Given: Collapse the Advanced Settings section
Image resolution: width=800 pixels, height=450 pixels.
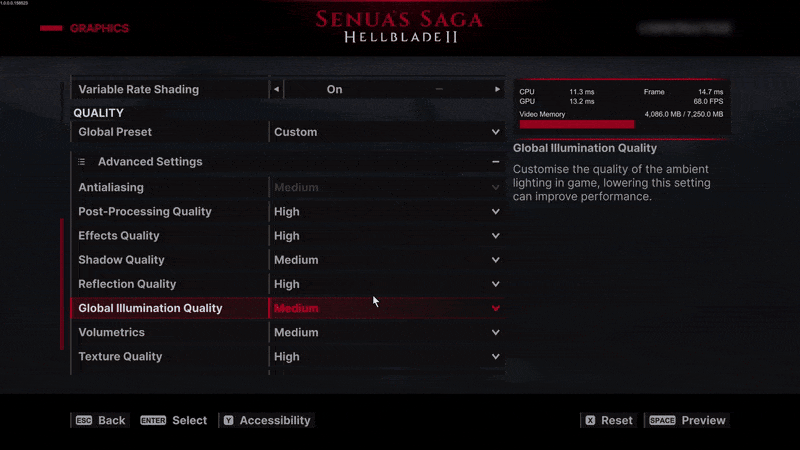Looking at the screenshot, I should (495, 162).
